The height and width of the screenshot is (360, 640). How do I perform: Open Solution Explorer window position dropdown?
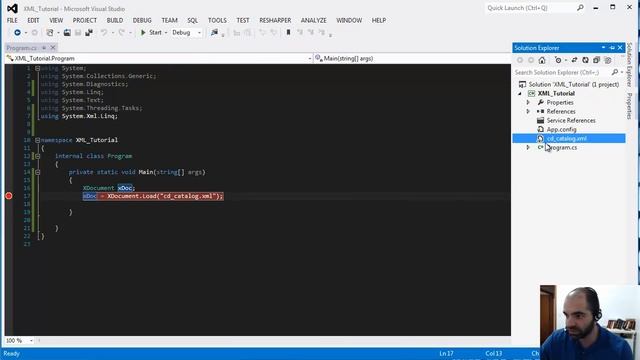click(x=604, y=48)
